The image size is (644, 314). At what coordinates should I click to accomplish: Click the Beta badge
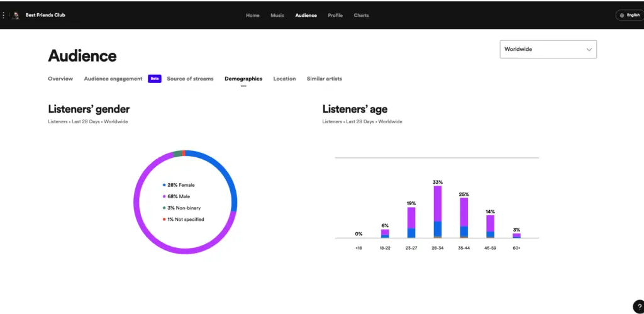[x=155, y=79]
